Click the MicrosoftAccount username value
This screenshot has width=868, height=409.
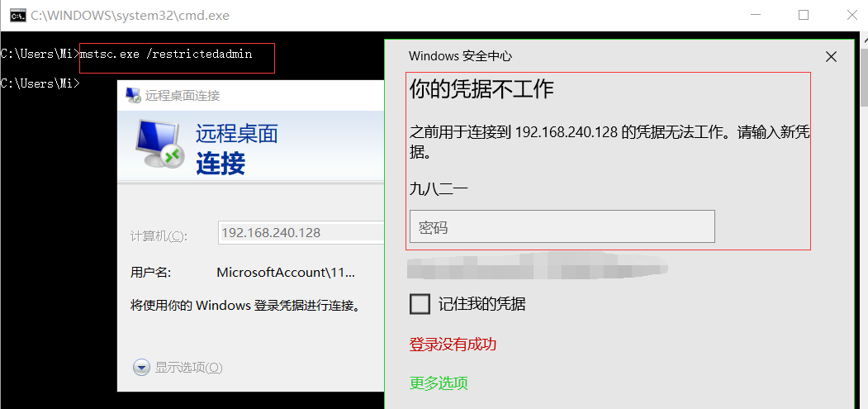click(x=286, y=272)
